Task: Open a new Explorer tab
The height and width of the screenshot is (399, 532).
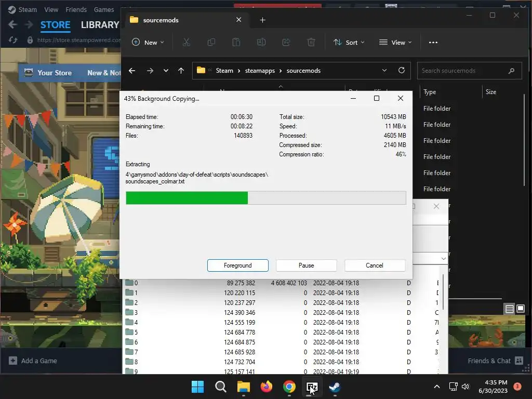Action: tap(262, 20)
